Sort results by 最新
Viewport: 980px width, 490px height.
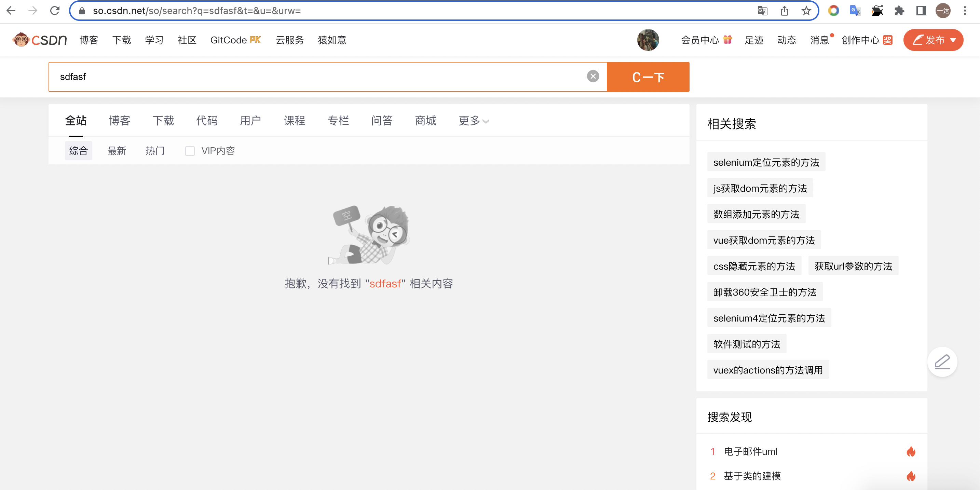pos(117,151)
